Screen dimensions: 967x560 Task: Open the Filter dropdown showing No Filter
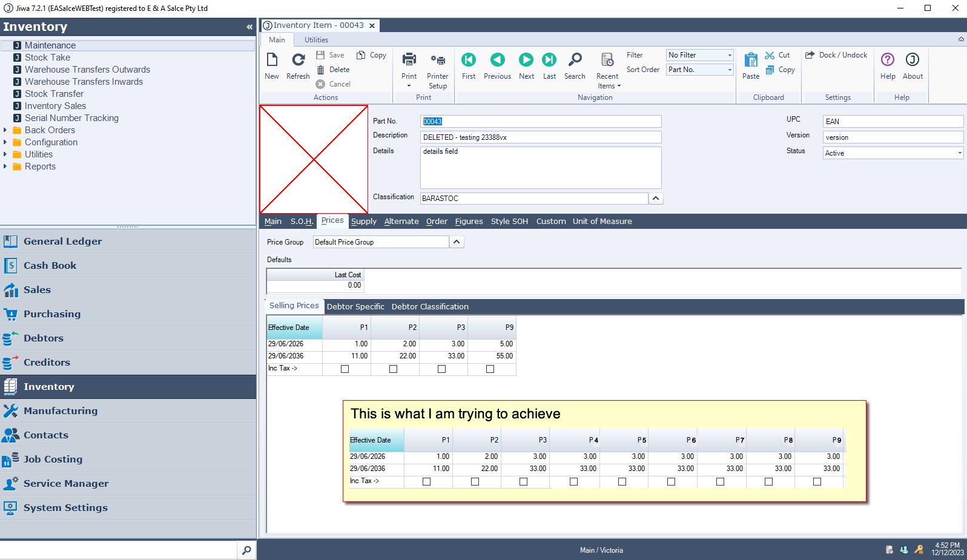(x=700, y=55)
